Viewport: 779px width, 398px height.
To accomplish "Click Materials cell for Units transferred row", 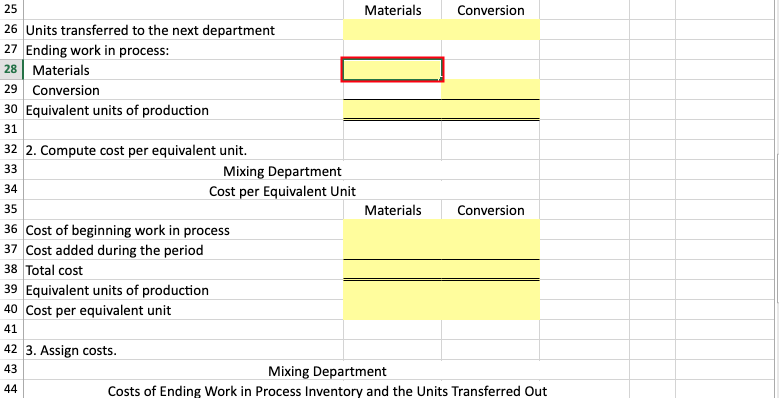I will (392, 30).
